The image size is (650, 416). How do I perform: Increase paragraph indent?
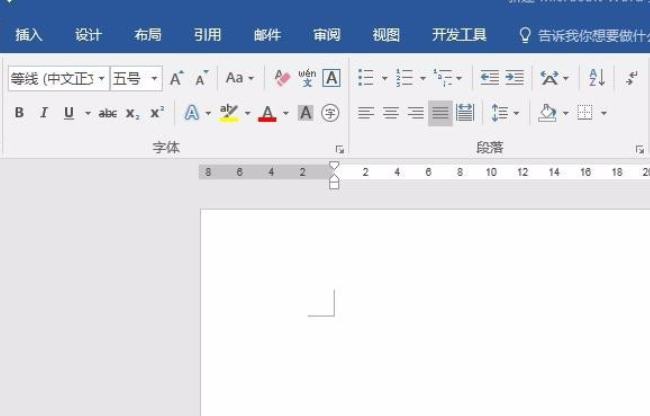[x=514, y=77]
